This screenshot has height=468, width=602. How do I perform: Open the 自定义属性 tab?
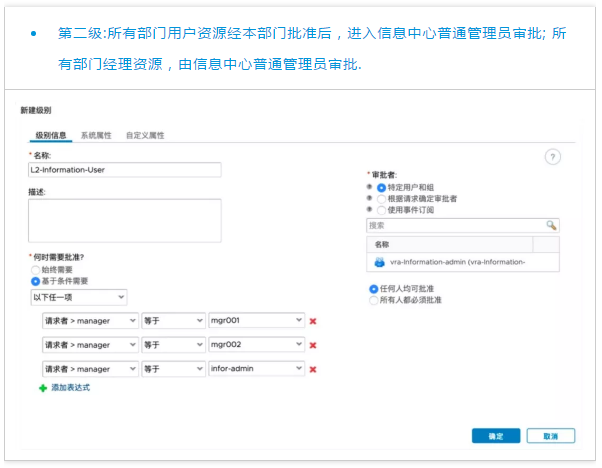tap(145, 135)
